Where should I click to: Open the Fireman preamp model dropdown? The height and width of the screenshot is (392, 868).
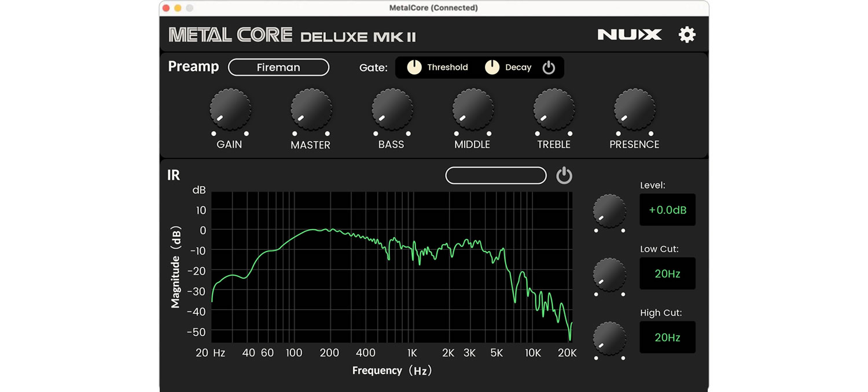278,68
